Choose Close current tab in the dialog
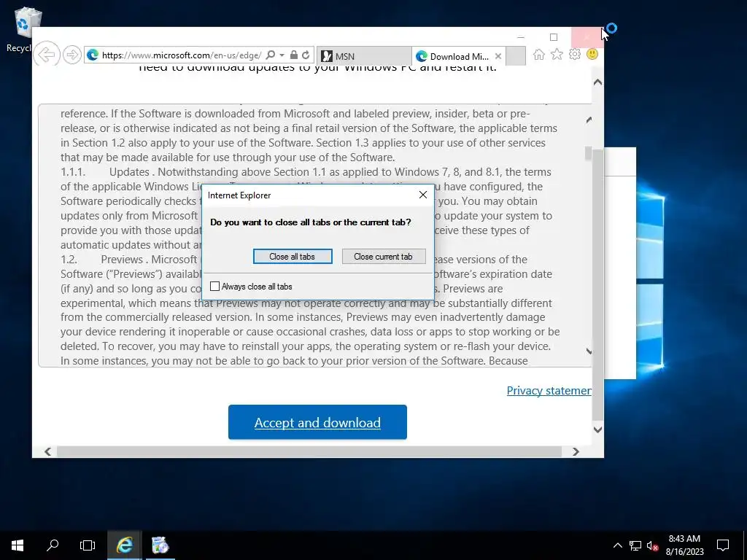The height and width of the screenshot is (560, 747). 384,256
